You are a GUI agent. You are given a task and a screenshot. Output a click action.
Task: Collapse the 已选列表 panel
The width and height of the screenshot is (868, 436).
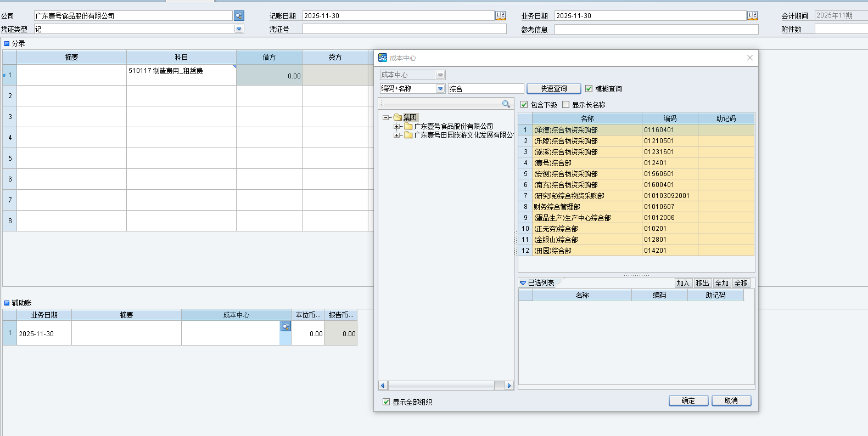click(523, 283)
